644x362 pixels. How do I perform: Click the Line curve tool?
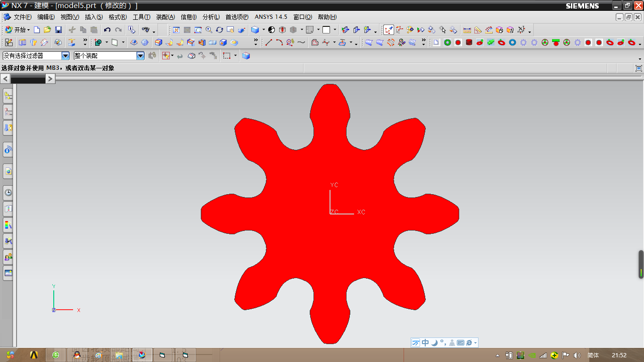[269, 42]
